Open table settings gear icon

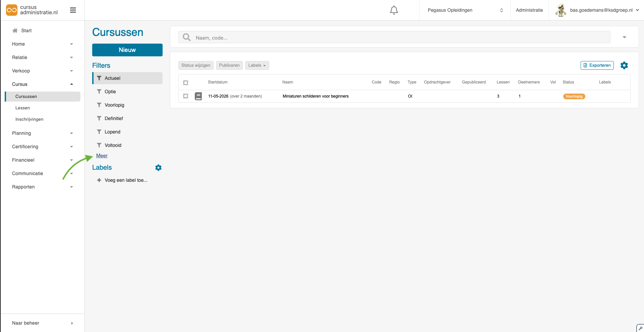coord(624,65)
